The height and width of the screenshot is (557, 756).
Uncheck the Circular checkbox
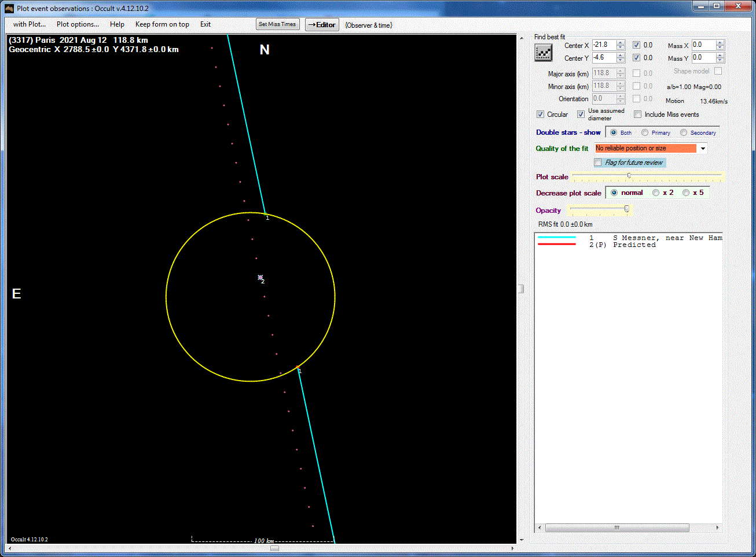[x=540, y=115]
